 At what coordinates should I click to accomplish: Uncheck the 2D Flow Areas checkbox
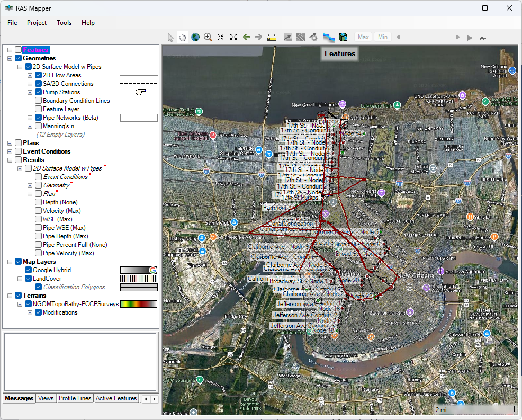[x=38, y=75]
